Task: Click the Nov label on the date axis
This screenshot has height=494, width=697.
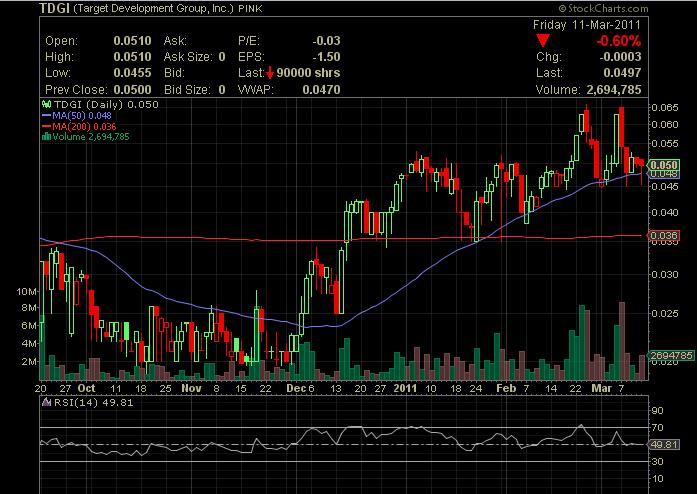Action: (x=191, y=388)
